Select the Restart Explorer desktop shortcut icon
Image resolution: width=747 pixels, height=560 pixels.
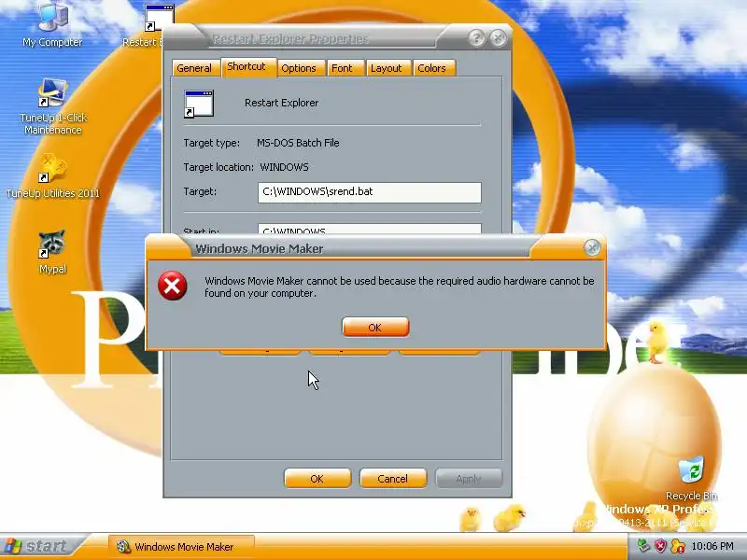click(160, 18)
